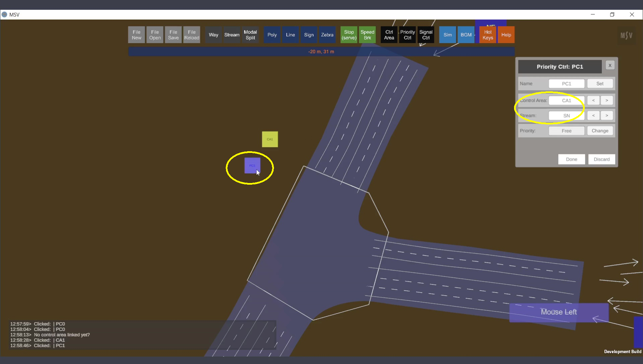Start the Sim button

pos(447,35)
